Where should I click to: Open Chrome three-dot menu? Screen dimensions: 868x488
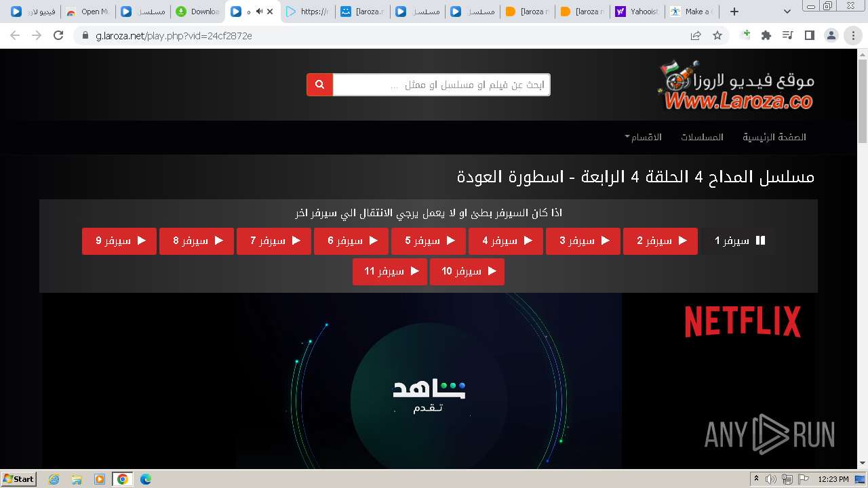pyautogui.click(x=853, y=35)
